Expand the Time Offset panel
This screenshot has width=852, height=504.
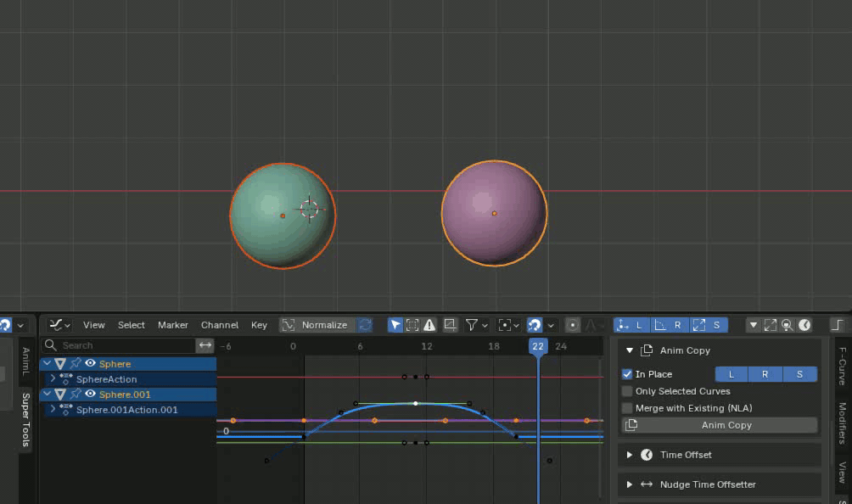click(x=629, y=455)
